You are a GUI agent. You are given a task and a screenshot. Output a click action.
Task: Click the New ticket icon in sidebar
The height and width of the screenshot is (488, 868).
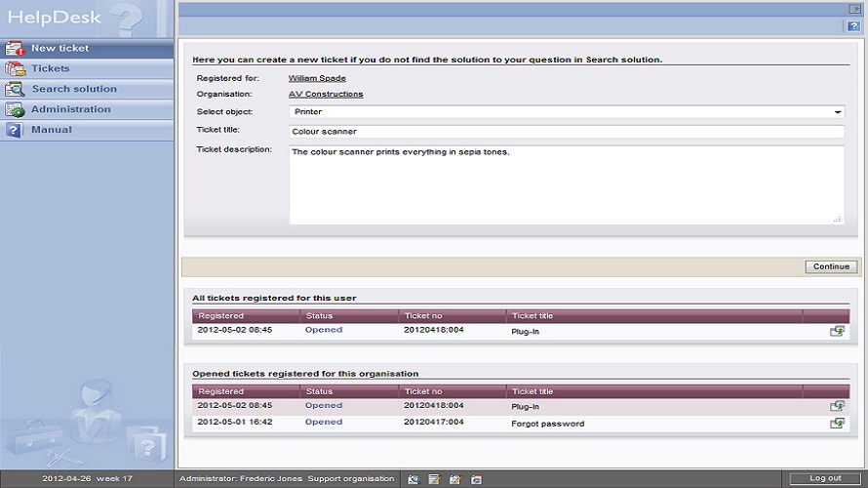tap(15, 49)
